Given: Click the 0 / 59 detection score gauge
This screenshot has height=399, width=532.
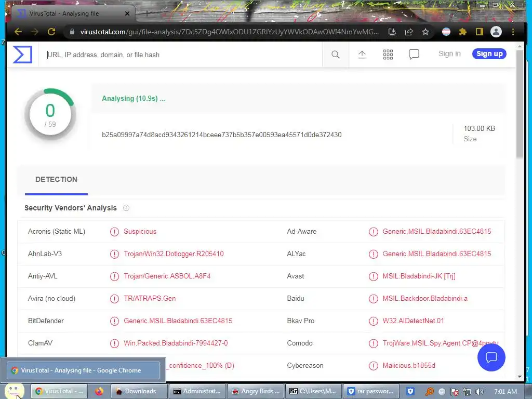Looking at the screenshot, I should coord(50,115).
